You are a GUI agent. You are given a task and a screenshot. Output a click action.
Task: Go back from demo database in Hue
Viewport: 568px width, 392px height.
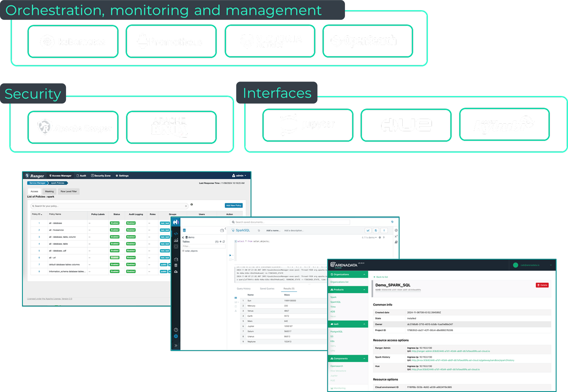183,237
